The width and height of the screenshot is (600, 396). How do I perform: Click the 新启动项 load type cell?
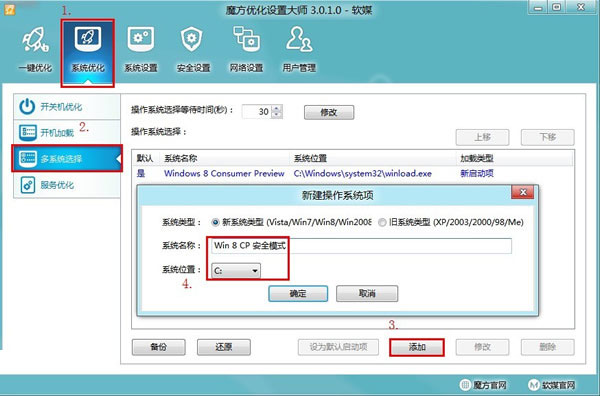point(477,173)
